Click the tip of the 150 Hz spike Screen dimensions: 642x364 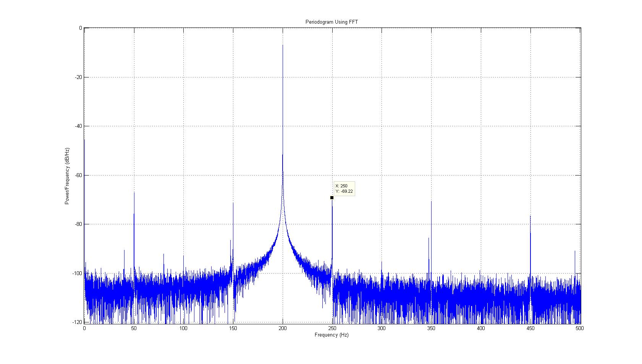[233, 203]
